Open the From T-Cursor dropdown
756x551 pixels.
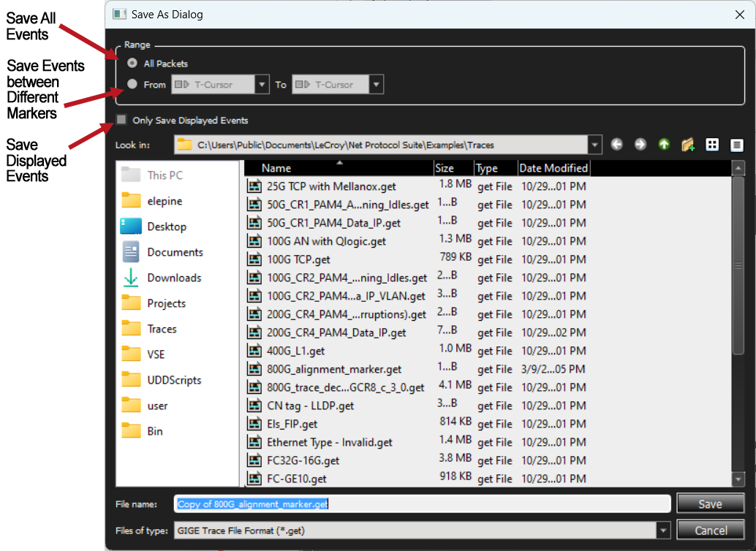[x=261, y=84]
